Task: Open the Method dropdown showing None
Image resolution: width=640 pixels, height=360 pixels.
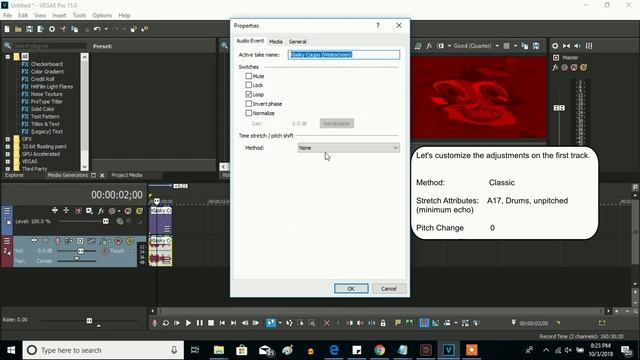Action: pyautogui.click(x=348, y=148)
